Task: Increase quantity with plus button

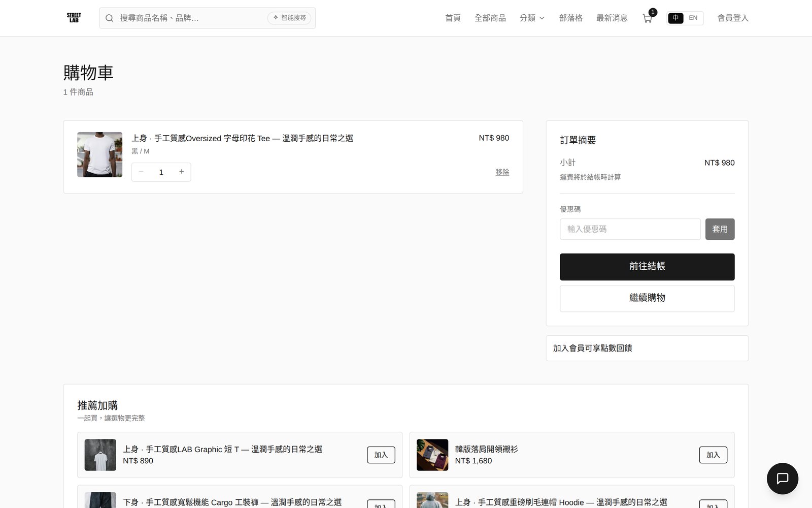Action: click(x=181, y=172)
